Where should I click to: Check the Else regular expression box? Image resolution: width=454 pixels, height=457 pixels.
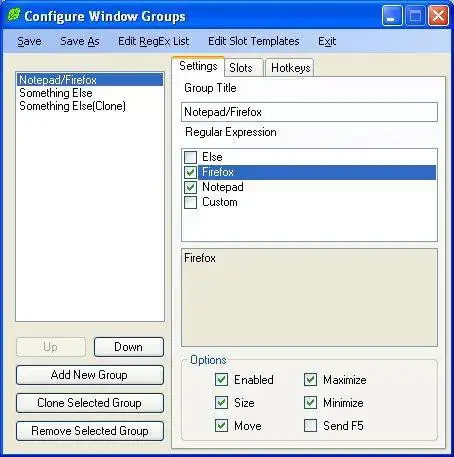[x=190, y=157]
